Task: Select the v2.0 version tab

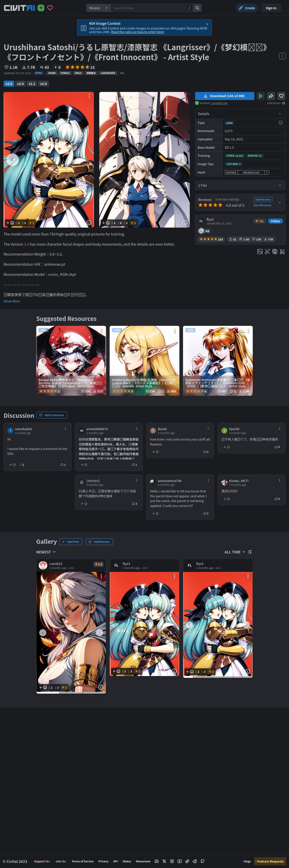Action: [x=20, y=84]
